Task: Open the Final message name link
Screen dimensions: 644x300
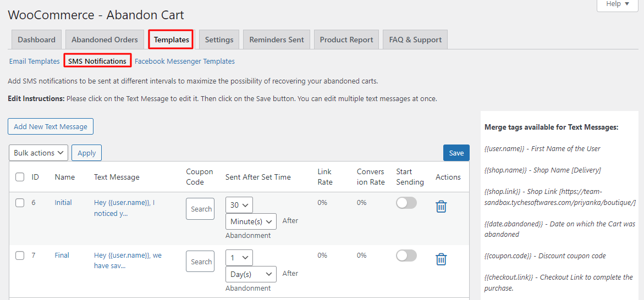Action: click(62, 255)
